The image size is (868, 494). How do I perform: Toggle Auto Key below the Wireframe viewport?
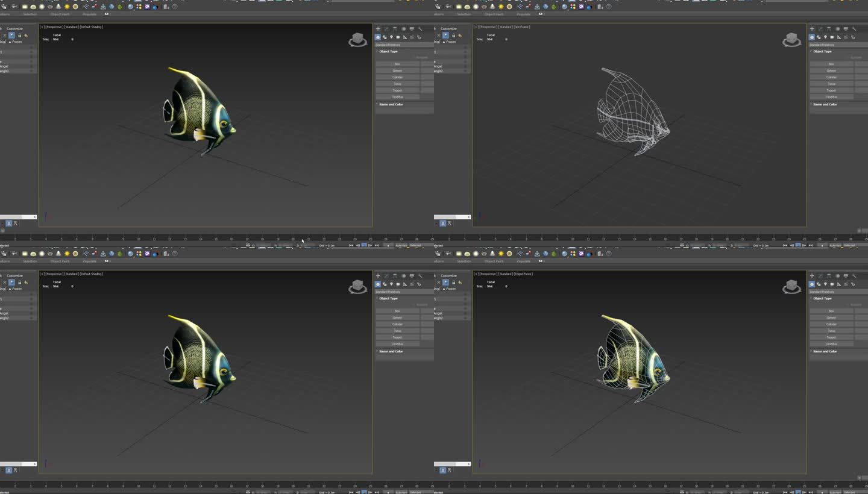point(835,245)
